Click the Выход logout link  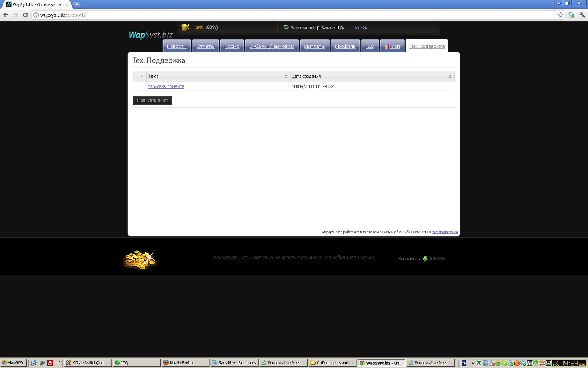click(361, 28)
